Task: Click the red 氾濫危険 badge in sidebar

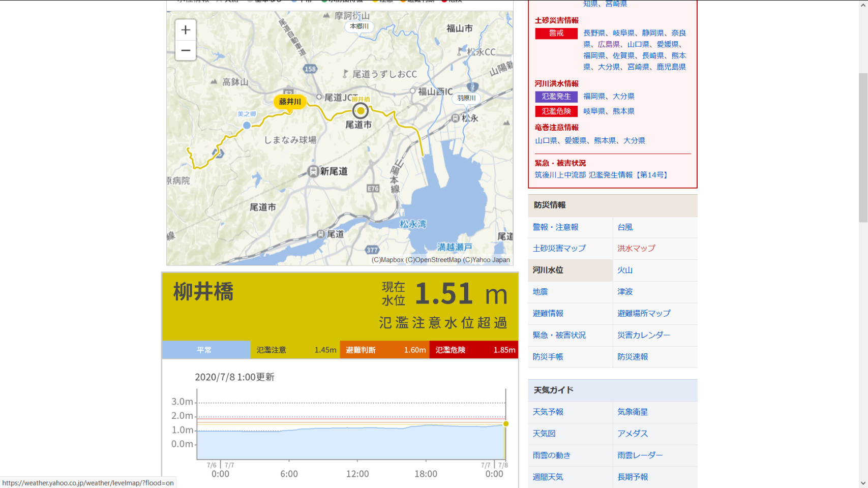Action: [556, 111]
